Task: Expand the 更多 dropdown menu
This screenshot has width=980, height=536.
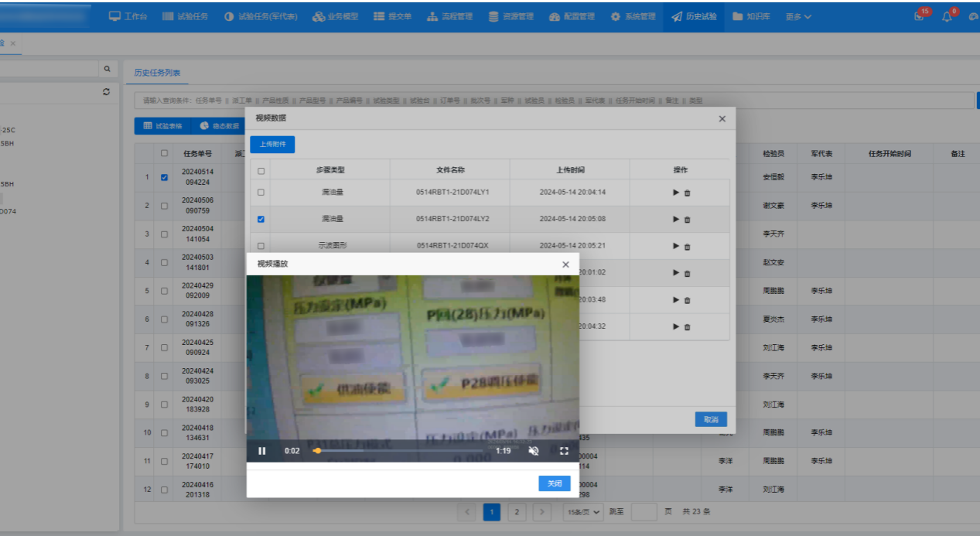Action: point(798,16)
